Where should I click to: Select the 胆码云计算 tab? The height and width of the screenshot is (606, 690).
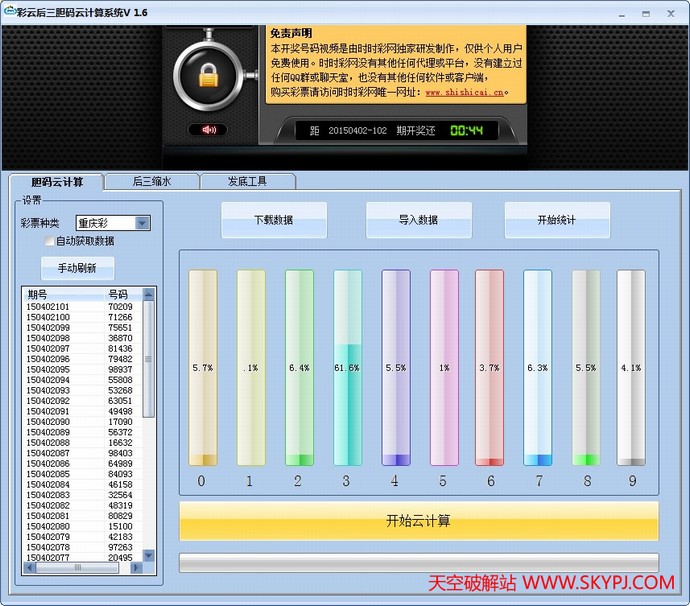pos(56,182)
